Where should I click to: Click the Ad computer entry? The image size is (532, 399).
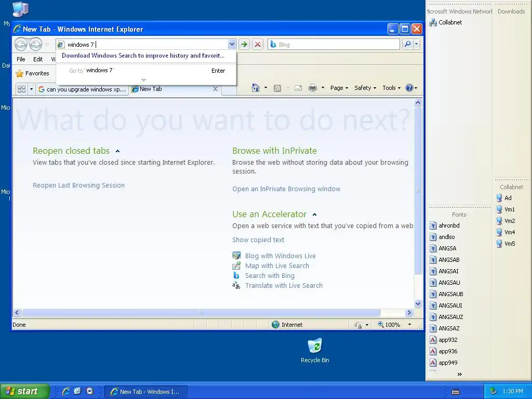pyautogui.click(x=504, y=198)
